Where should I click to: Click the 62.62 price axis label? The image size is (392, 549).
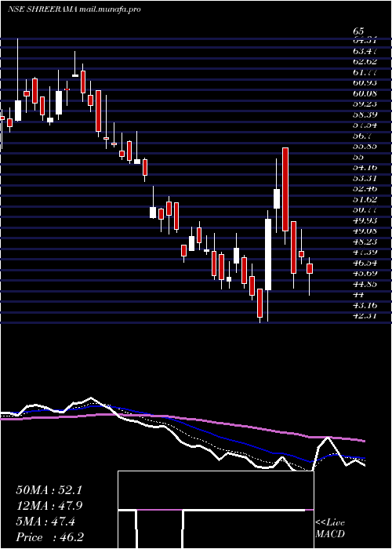(x=365, y=62)
